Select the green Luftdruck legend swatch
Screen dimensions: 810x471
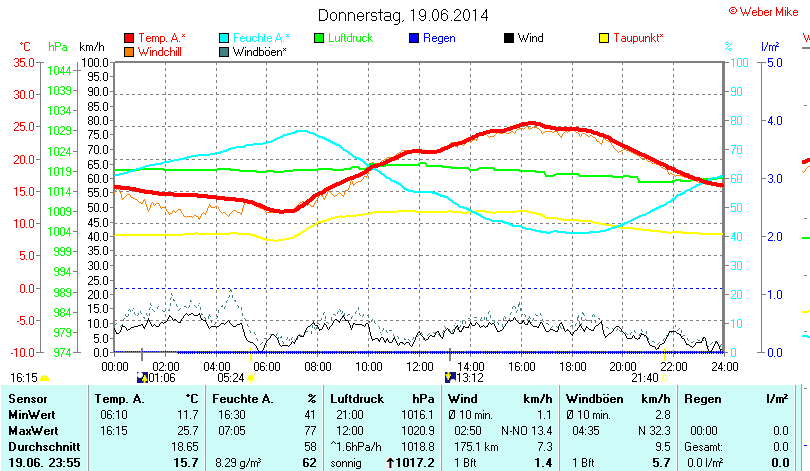(320, 38)
